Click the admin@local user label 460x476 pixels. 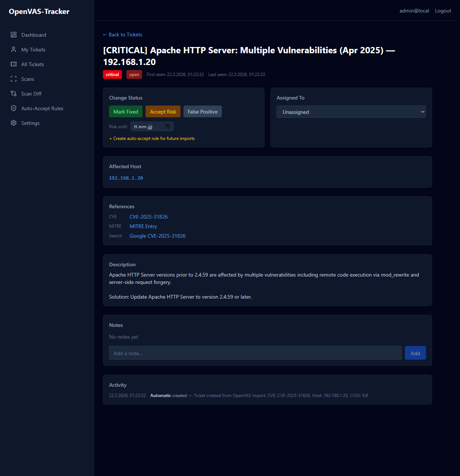414,11
